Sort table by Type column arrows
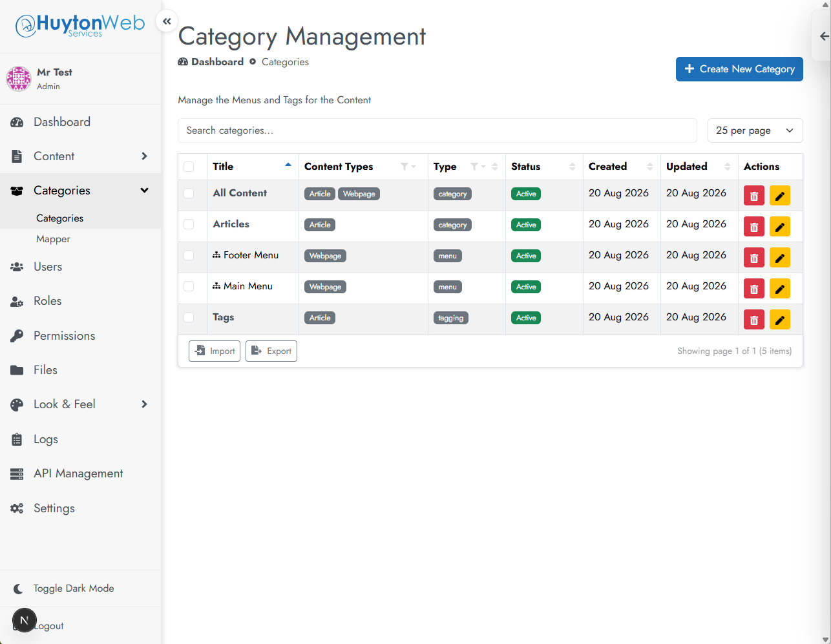The image size is (831, 644). click(495, 167)
